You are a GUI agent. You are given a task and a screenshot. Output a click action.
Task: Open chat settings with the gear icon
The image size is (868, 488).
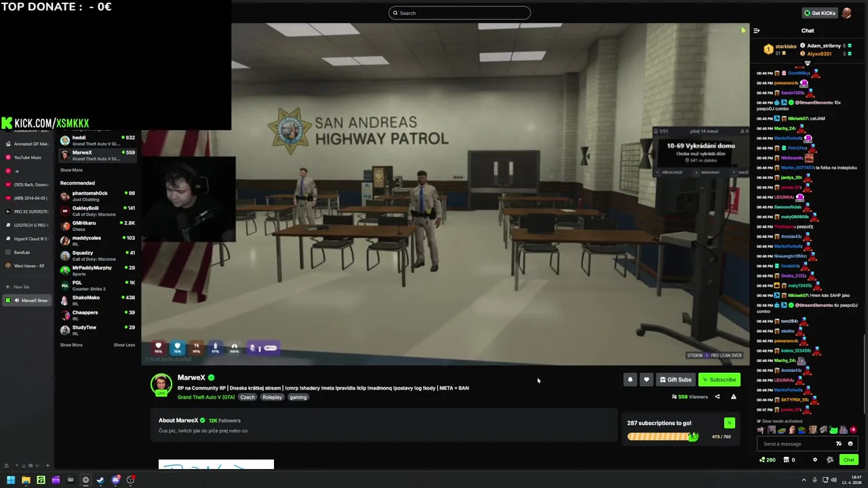(815, 460)
